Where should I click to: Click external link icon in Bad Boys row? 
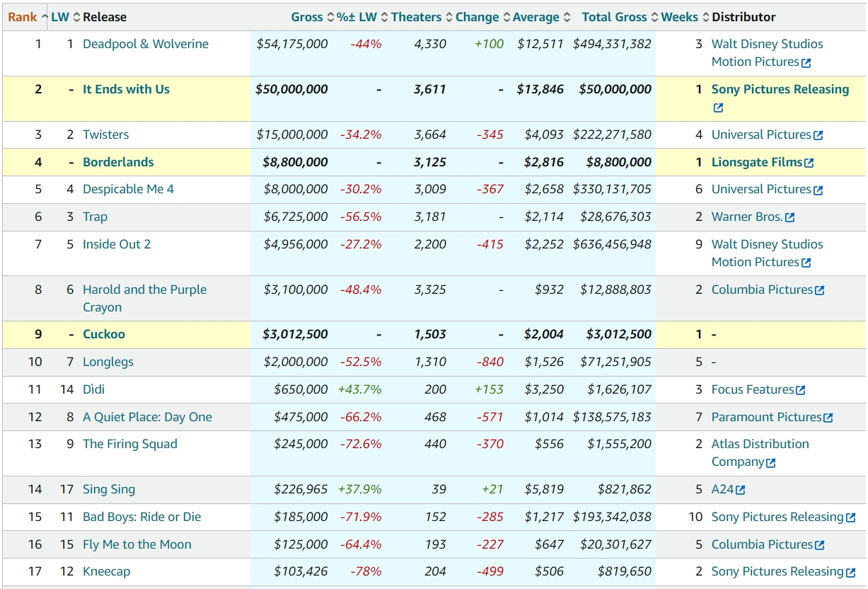pyautogui.click(x=850, y=517)
